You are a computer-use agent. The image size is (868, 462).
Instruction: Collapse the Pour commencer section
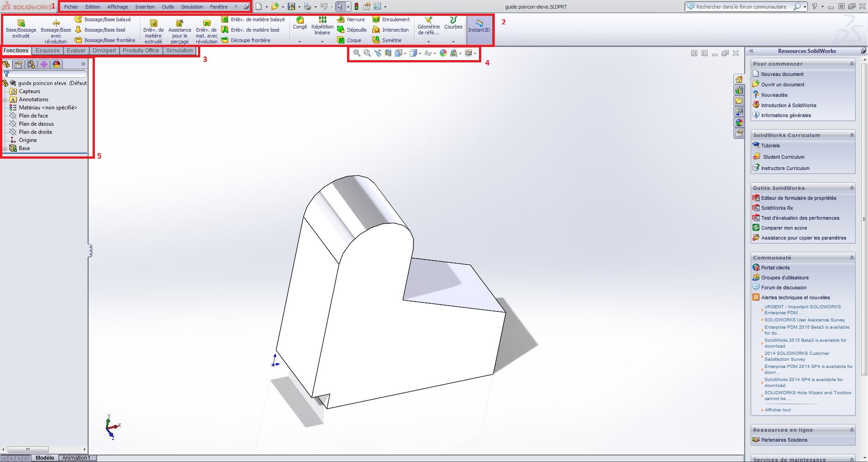coord(852,64)
